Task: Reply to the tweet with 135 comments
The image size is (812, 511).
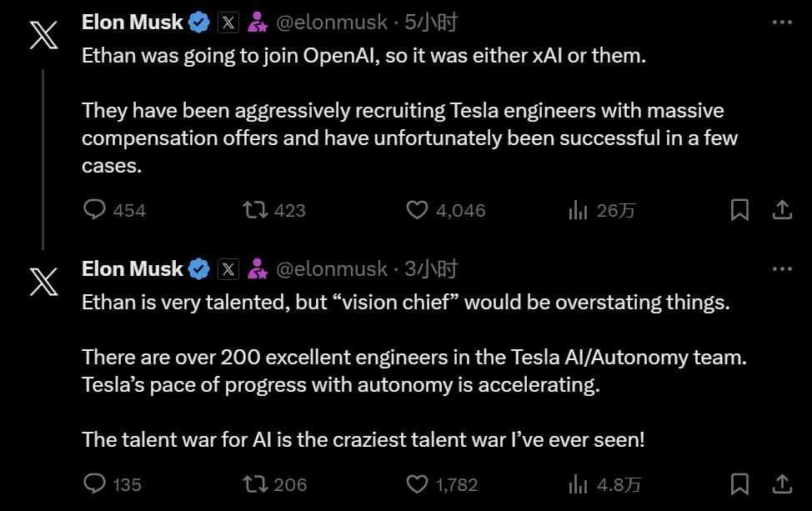Action: click(95, 483)
